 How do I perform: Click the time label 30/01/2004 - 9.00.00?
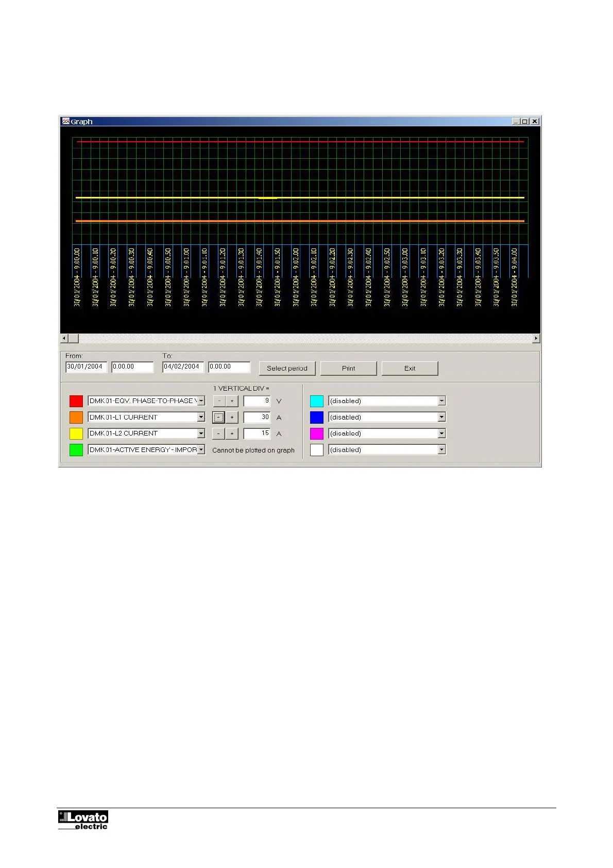click(x=77, y=277)
